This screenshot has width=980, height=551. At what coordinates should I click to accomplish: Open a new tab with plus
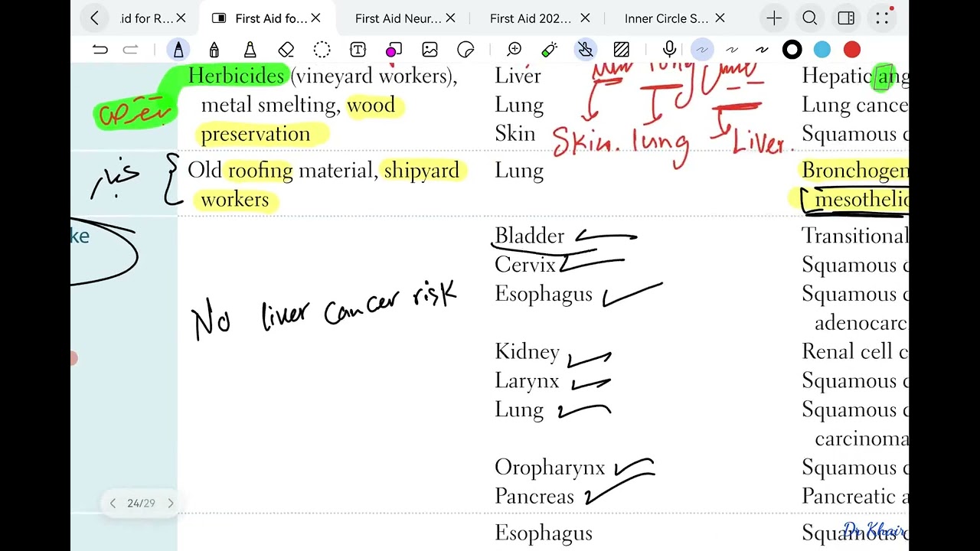coord(774,18)
